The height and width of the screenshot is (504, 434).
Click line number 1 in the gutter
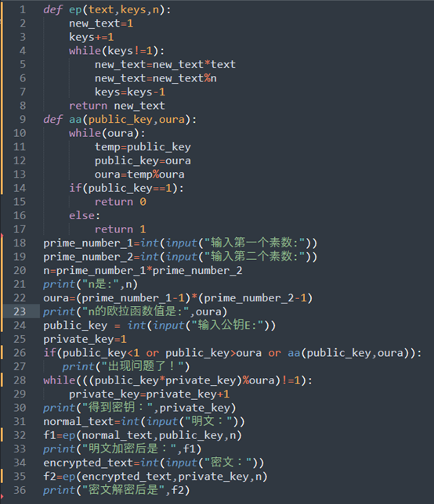(23, 9)
